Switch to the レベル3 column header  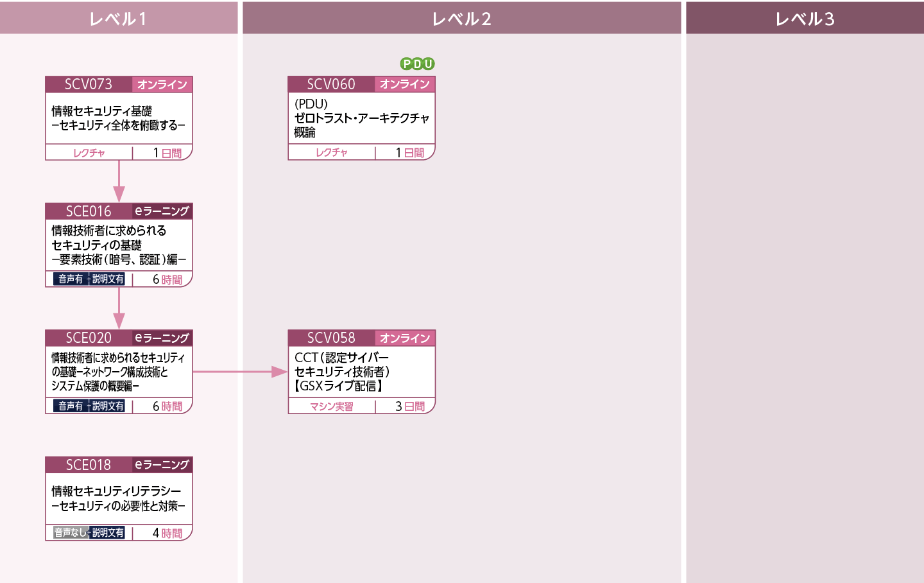click(x=804, y=19)
